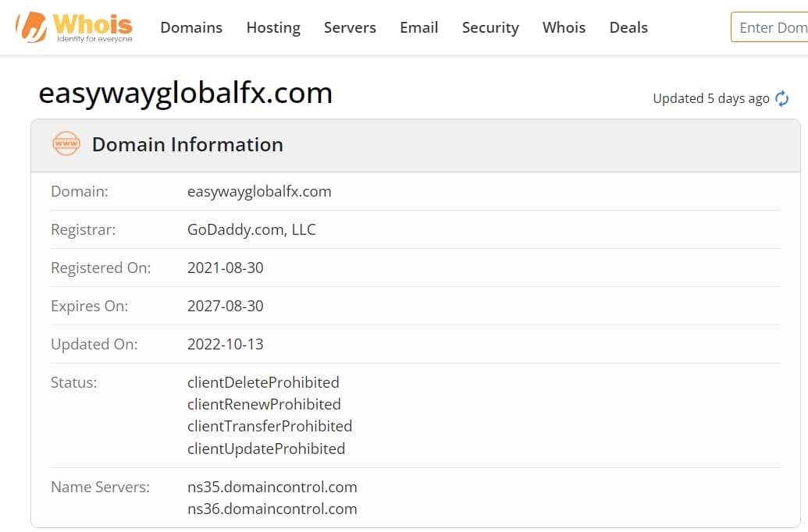Click the Name Servers: label
Screen dimensions: 808x532
pos(100,487)
